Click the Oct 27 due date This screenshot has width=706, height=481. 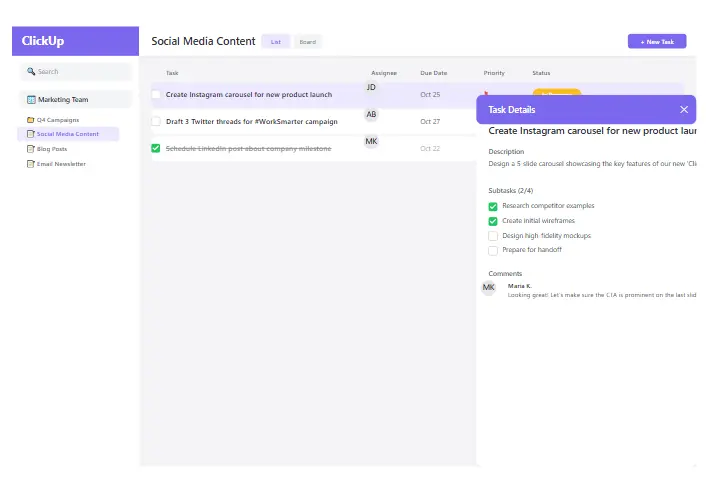(430, 122)
